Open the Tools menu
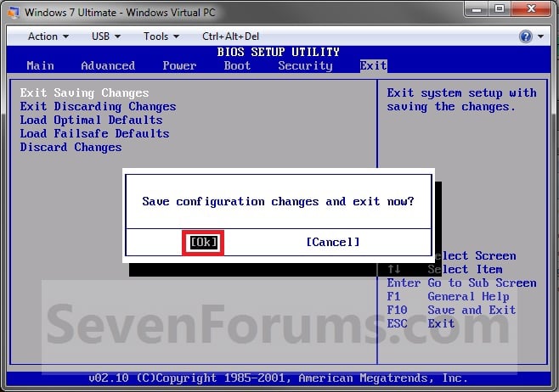559x392 pixels. coord(161,36)
